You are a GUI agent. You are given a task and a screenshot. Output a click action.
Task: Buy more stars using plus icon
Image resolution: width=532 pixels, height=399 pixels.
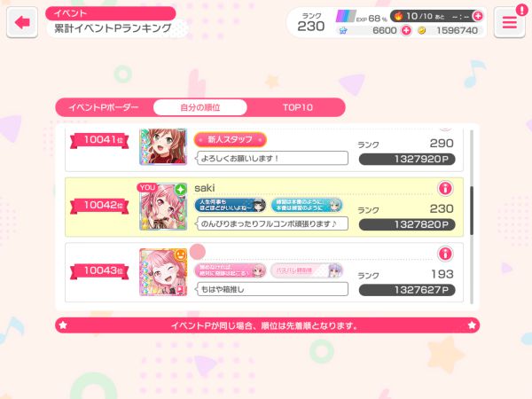pos(406,30)
